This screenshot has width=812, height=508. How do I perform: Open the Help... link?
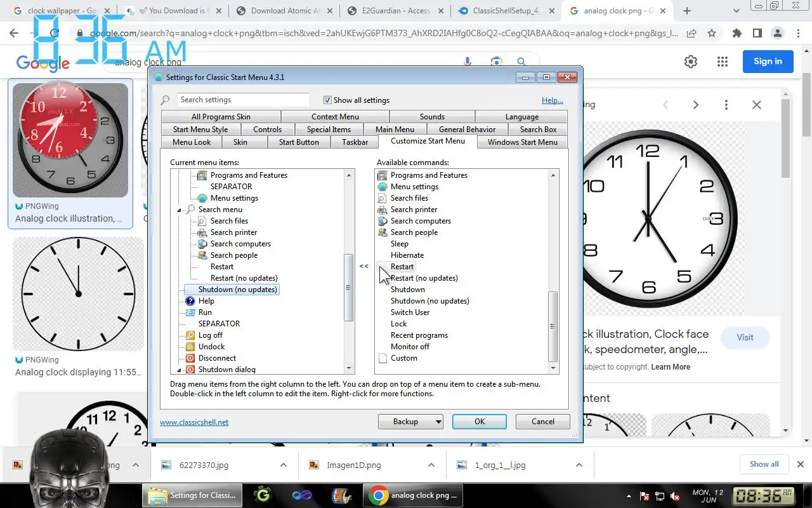click(553, 100)
